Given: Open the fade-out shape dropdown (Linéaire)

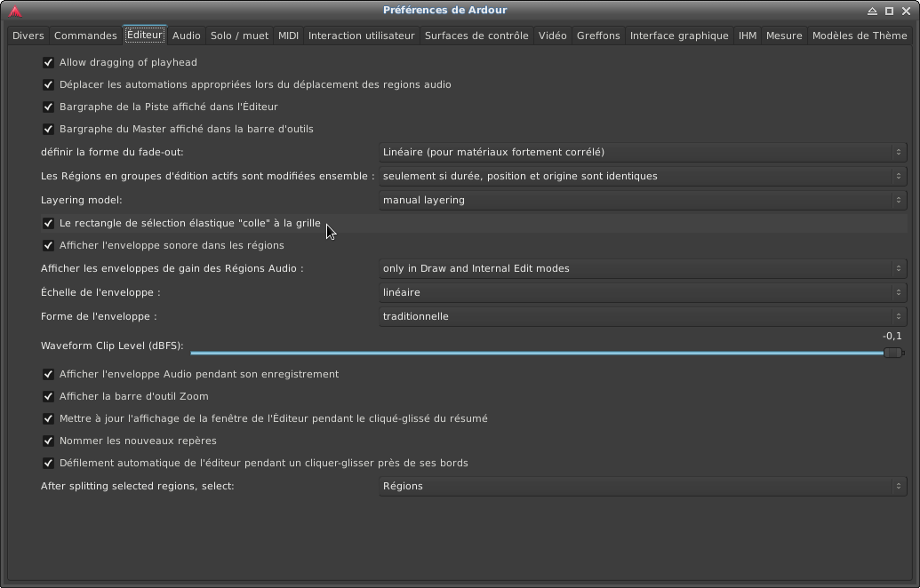Looking at the screenshot, I should click(x=643, y=153).
